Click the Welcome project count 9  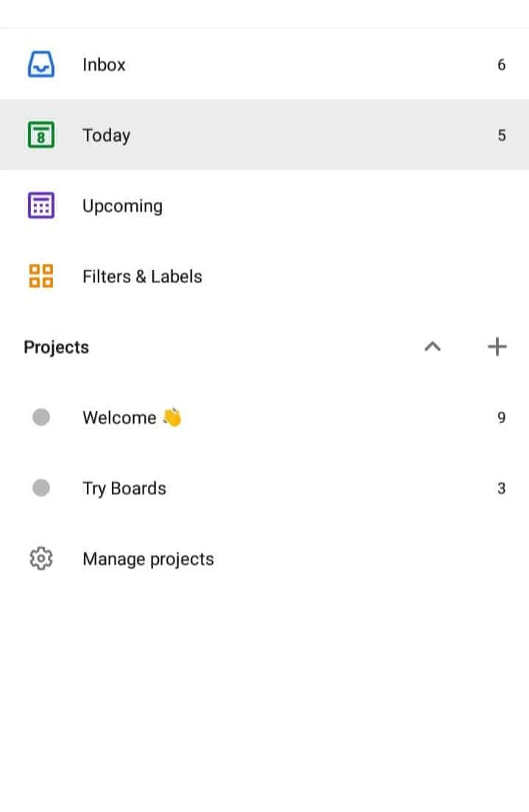[x=502, y=417]
